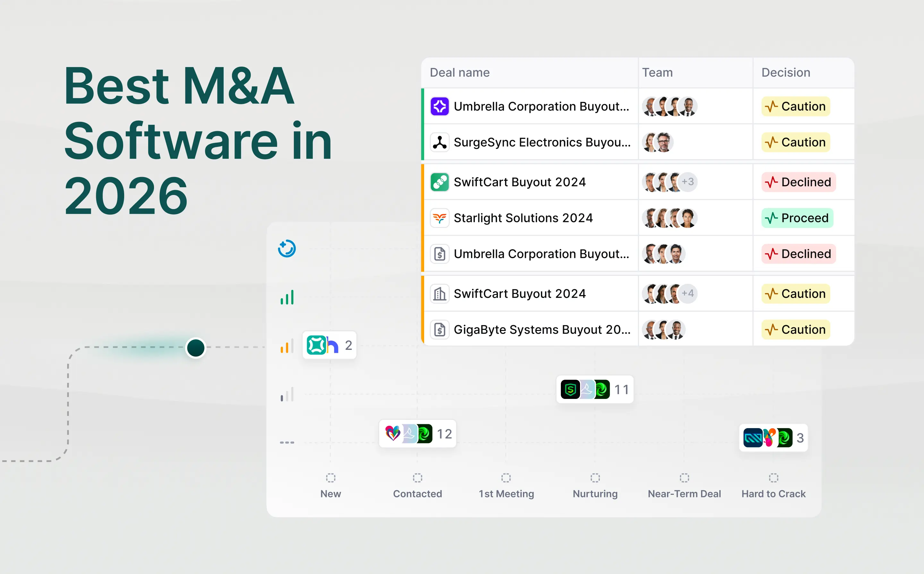The height and width of the screenshot is (574, 924).
Task: Select the New stage label
Action: click(x=331, y=494)
